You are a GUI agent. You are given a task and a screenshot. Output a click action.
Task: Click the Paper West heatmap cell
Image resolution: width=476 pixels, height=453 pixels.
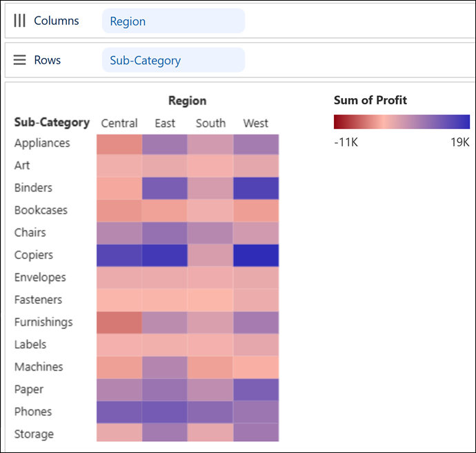256,390
